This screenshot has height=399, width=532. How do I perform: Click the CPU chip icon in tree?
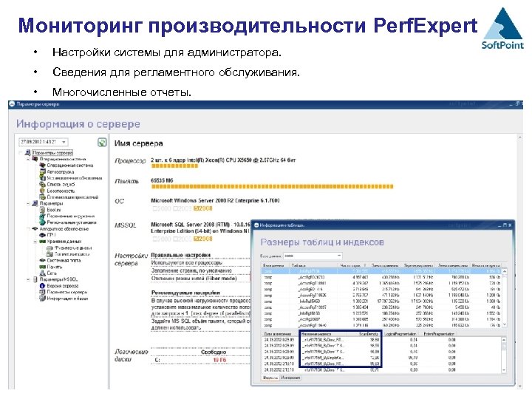tap(42, 235)
